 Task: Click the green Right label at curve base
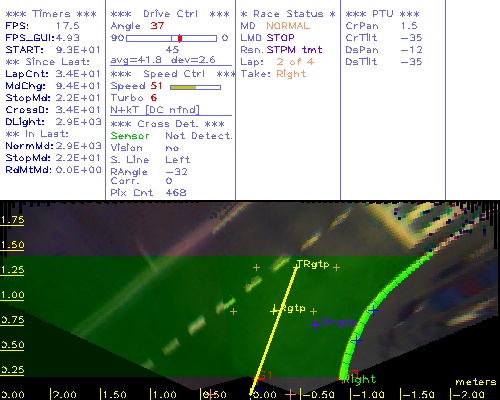tap(360, 379)
